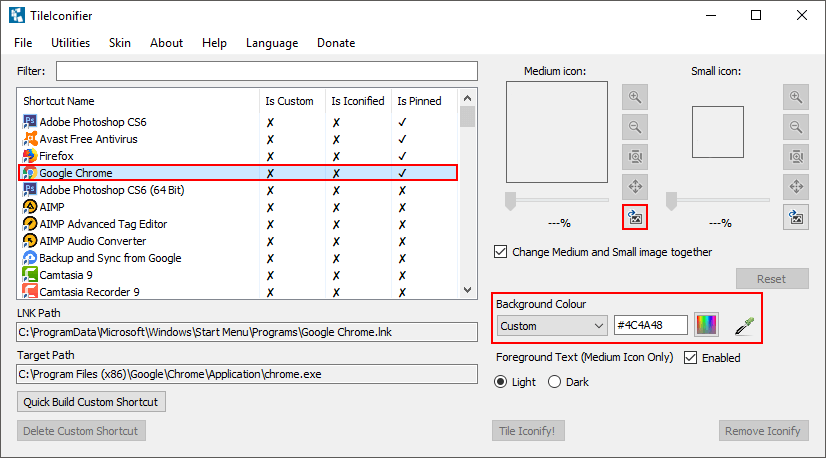
Task: Toggle Change Medium and Small image together
Action: pos(500,251)
